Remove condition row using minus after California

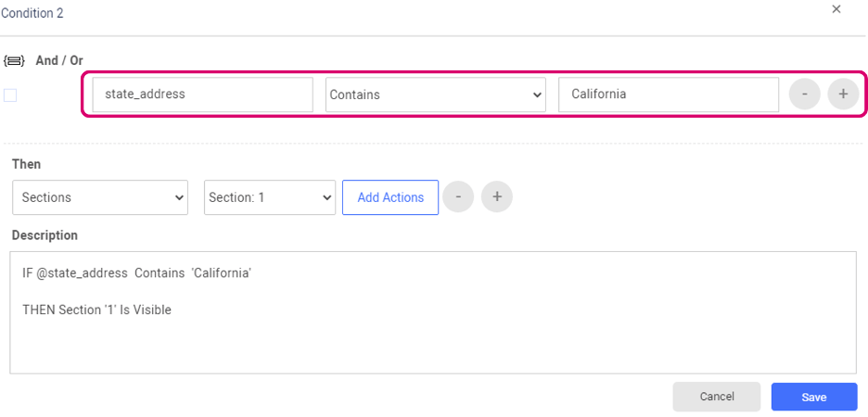[804, 95]
